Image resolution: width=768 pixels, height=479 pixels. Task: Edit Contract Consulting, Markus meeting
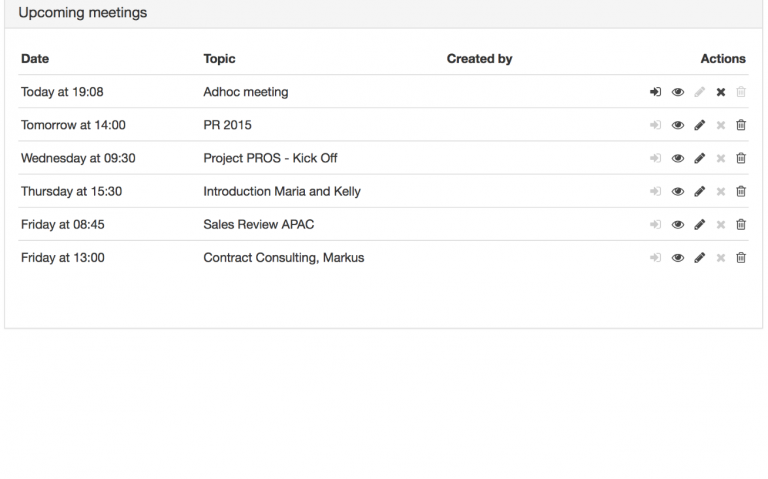699,258
